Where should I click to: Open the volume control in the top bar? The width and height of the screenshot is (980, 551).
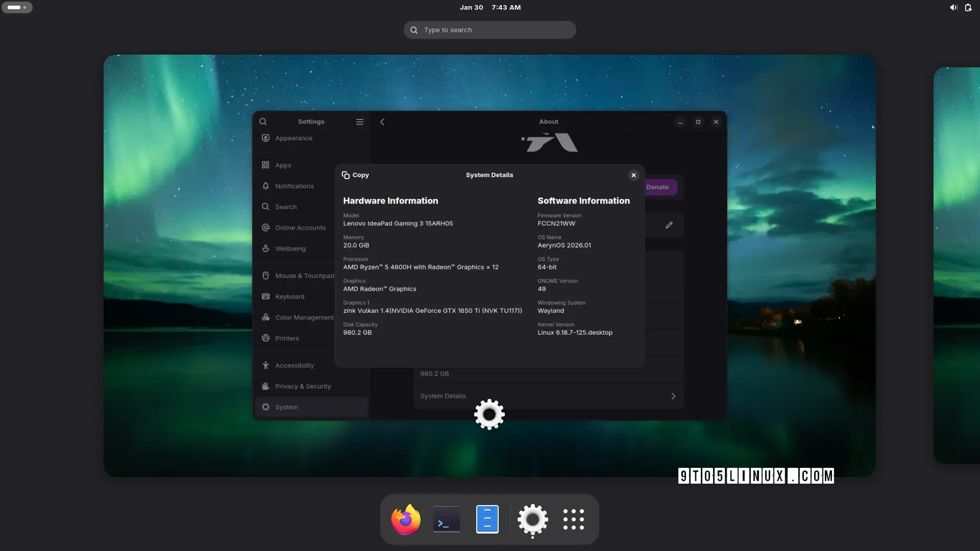[953, 7]
